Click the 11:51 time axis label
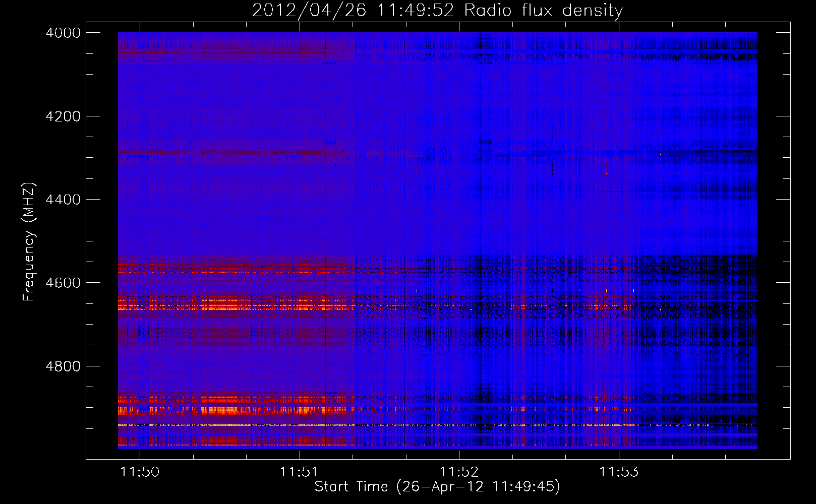This screenshot has width=816, height=504. click(x=300, y=472)
